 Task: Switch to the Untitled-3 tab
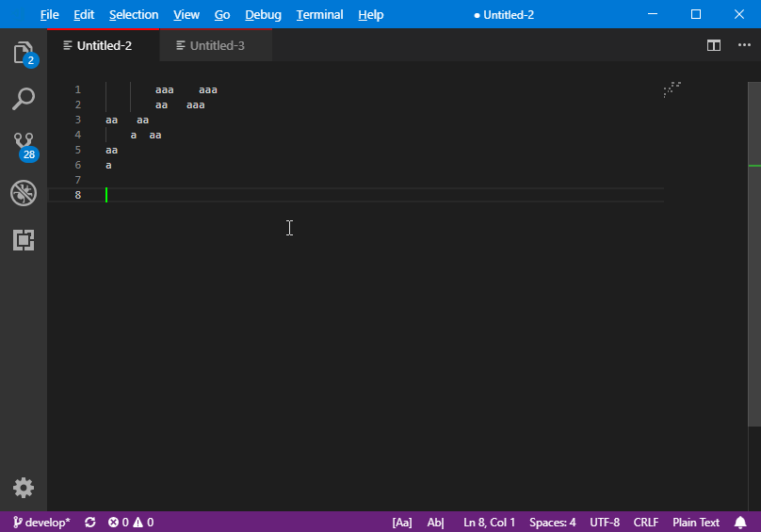pos(216,45)
